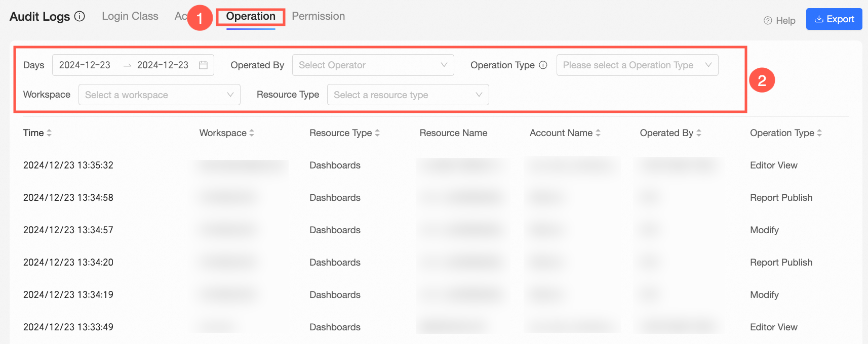Sort by Operated By column arrows

tap(699, 133)
